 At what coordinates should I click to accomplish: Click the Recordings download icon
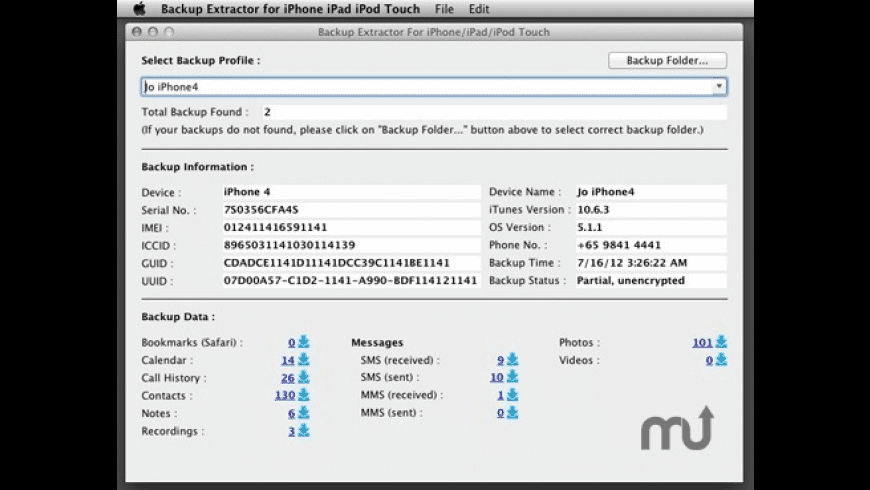pyautogui.click(x=304, y=431)
